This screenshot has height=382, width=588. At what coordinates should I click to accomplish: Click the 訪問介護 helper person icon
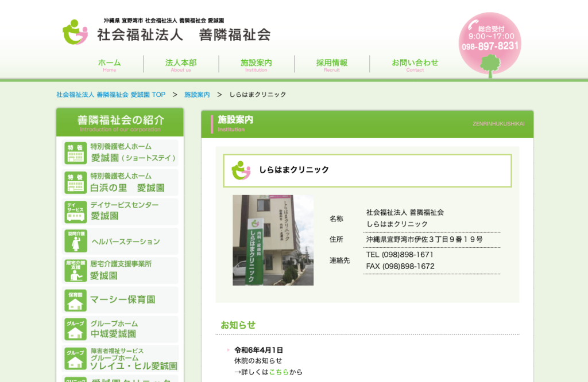tap(75, 241)
